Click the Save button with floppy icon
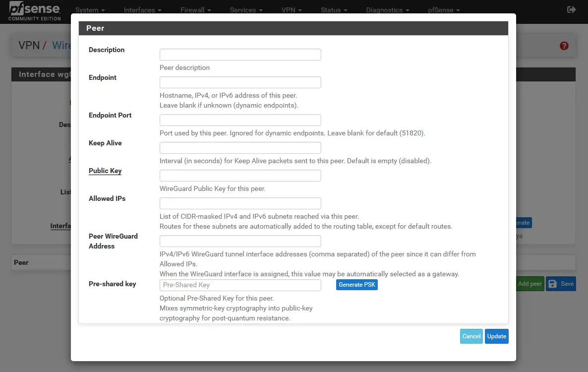This screenshot has width=588, height=372. click(561, 284)
